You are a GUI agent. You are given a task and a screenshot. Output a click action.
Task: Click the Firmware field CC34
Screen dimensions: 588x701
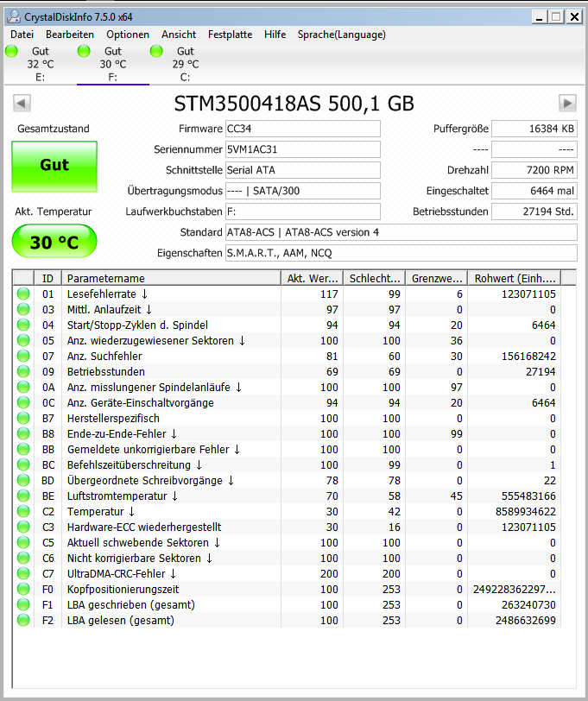click(303, 129)
